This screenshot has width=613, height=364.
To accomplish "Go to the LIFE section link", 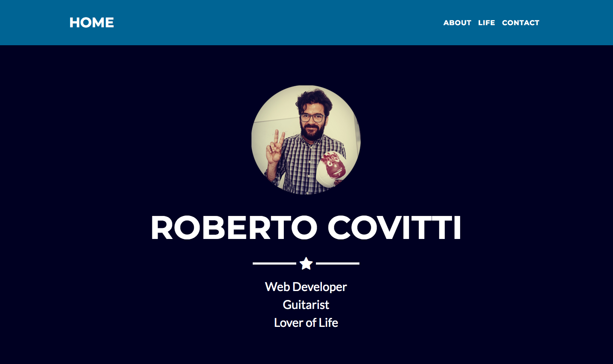I will click(486, 23).
